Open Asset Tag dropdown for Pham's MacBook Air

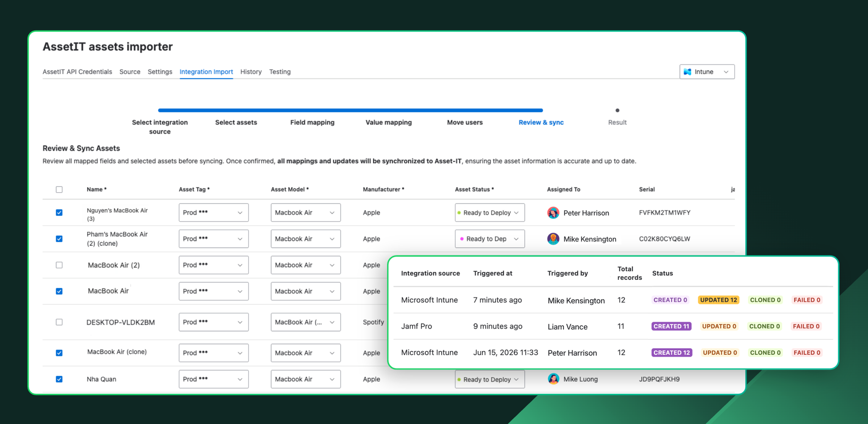coord(214,239)
